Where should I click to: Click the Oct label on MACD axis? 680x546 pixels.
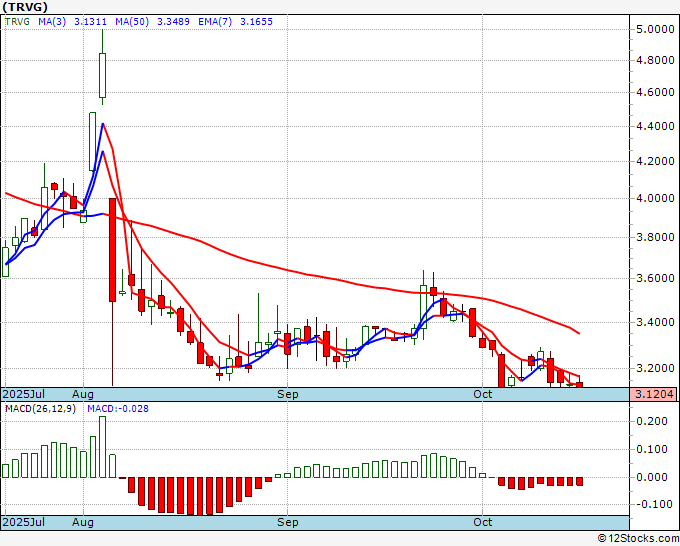pyautogui.click(x=483, y=522)
